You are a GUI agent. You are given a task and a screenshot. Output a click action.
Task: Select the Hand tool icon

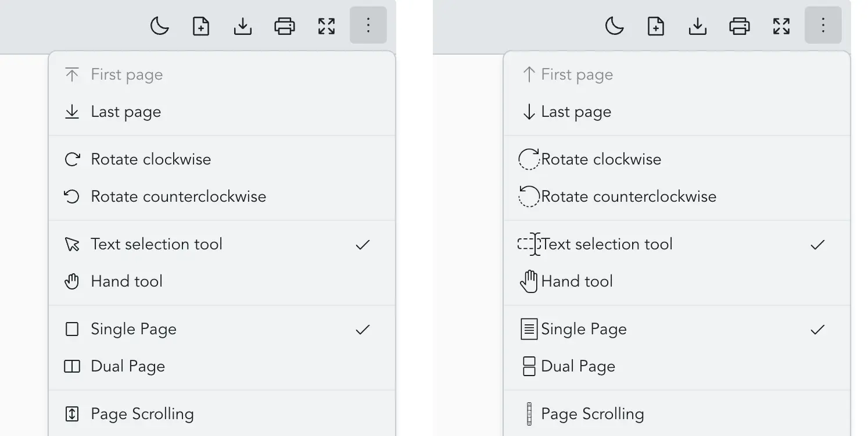71,281
